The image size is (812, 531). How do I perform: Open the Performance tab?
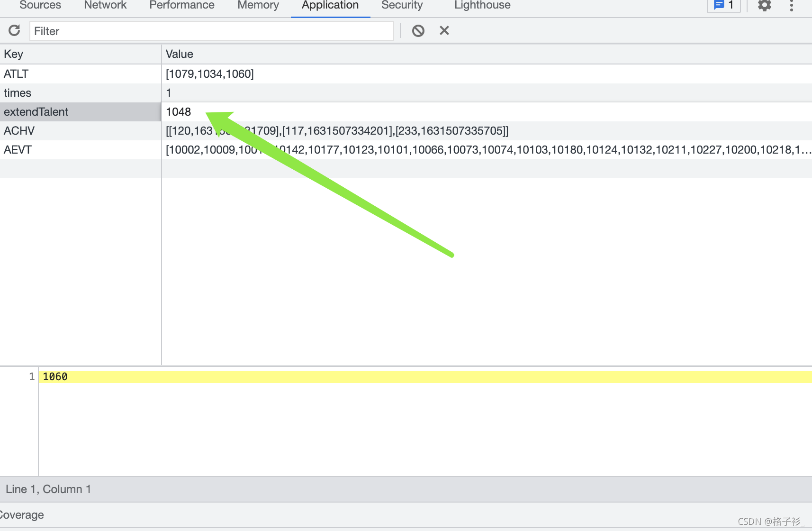[182, 5]
